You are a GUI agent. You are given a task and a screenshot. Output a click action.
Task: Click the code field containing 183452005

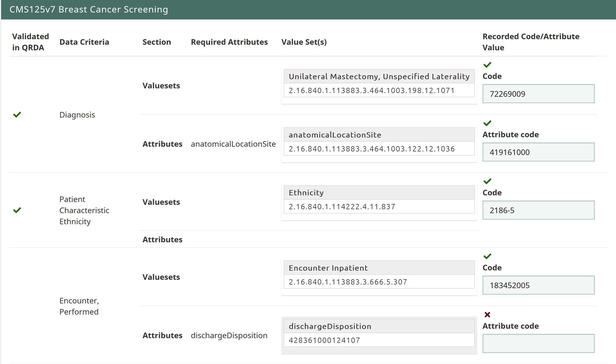pyautogui.click(x=538, y=285)
